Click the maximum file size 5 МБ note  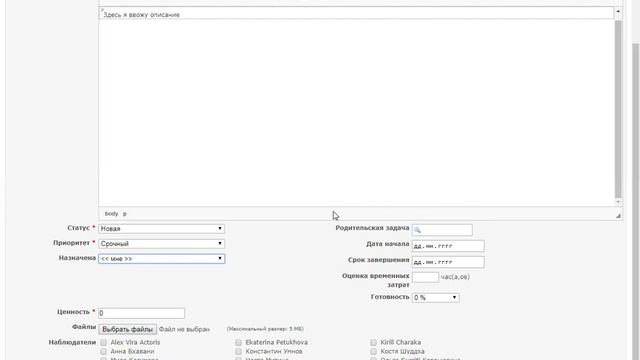point(265,329)
